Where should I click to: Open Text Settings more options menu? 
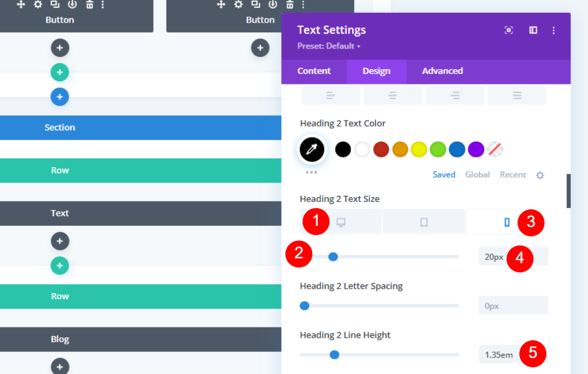pos(554,30)
